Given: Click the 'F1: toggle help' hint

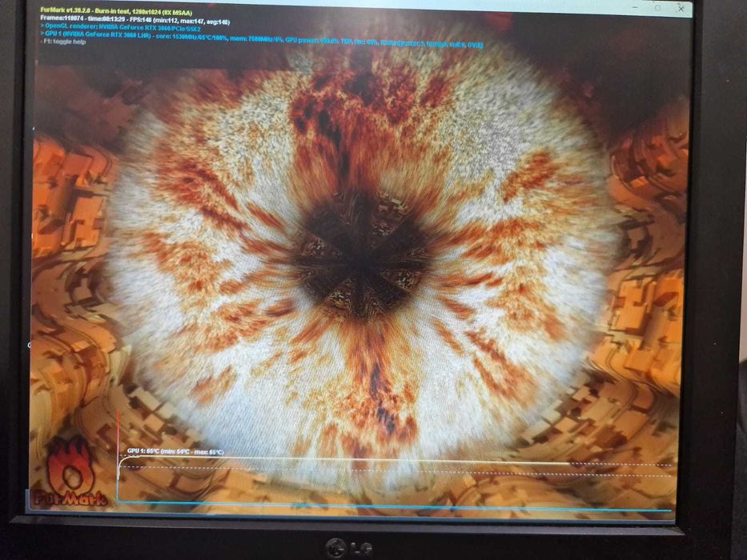Looking at the screenshot, I should tap(63, 42).
